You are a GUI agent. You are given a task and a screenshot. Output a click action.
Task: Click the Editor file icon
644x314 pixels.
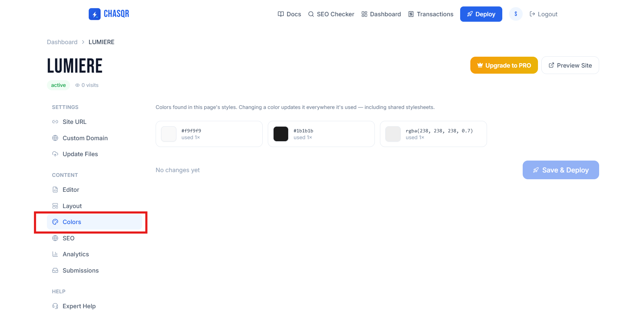pyautogui.click(x=55, y=189)
